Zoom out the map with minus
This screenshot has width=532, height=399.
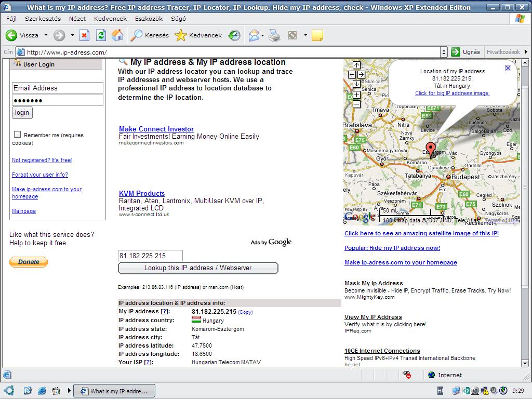click(356, 104)
